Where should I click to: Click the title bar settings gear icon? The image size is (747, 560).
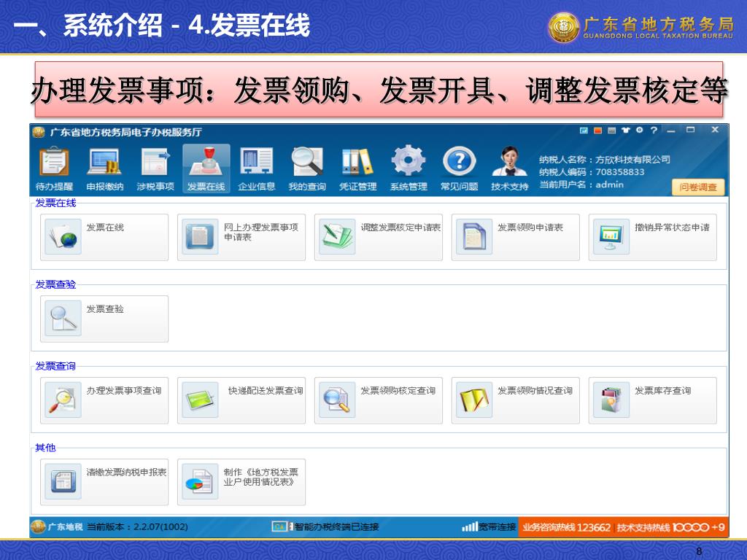[639, 130]
